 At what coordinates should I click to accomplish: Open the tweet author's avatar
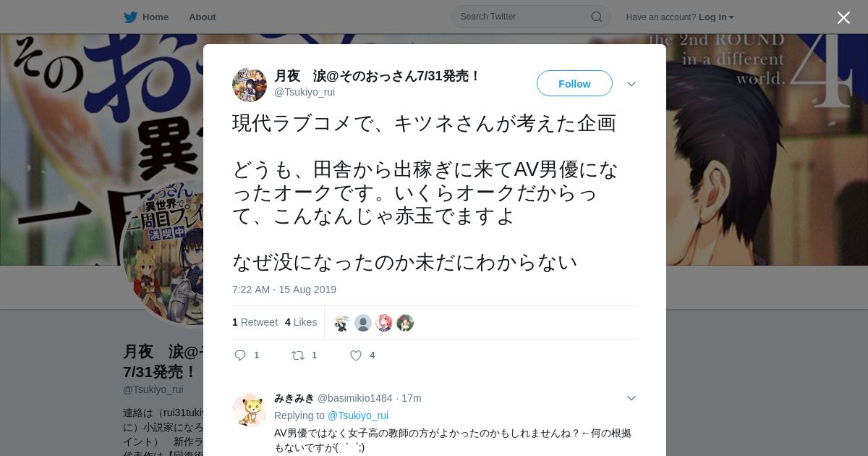[x=250, y=85]
